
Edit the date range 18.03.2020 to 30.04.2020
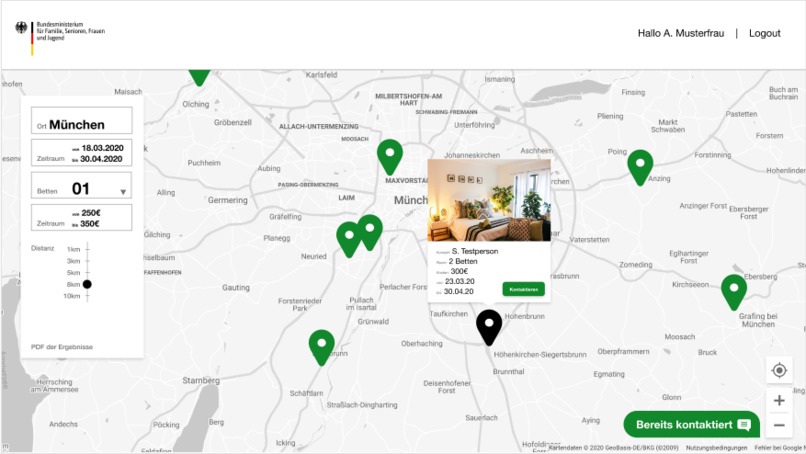point(81,153)
